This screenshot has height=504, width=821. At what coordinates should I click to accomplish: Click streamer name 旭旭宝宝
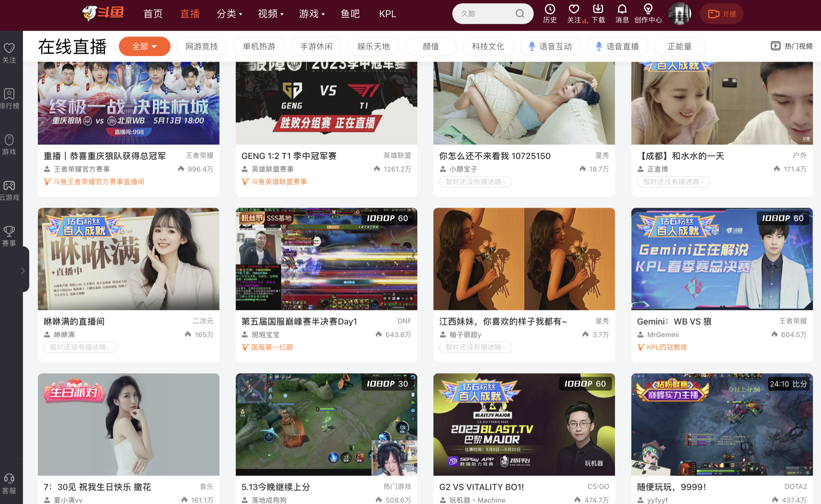265,335
